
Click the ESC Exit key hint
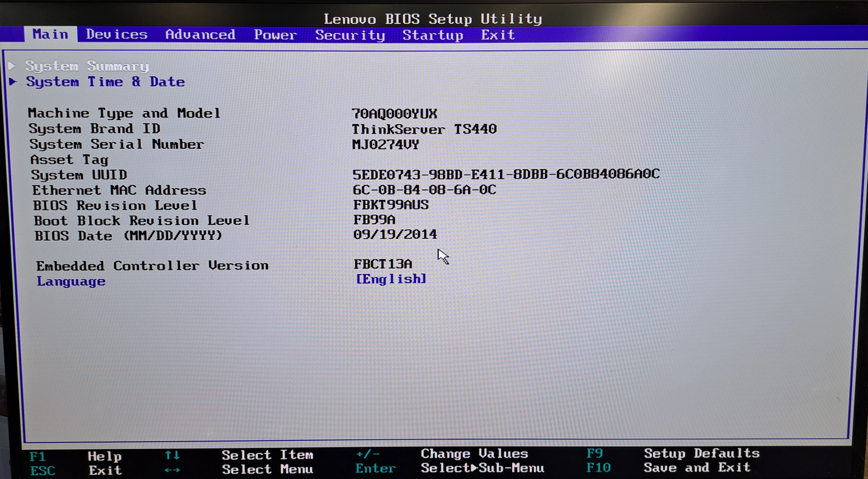76,471
